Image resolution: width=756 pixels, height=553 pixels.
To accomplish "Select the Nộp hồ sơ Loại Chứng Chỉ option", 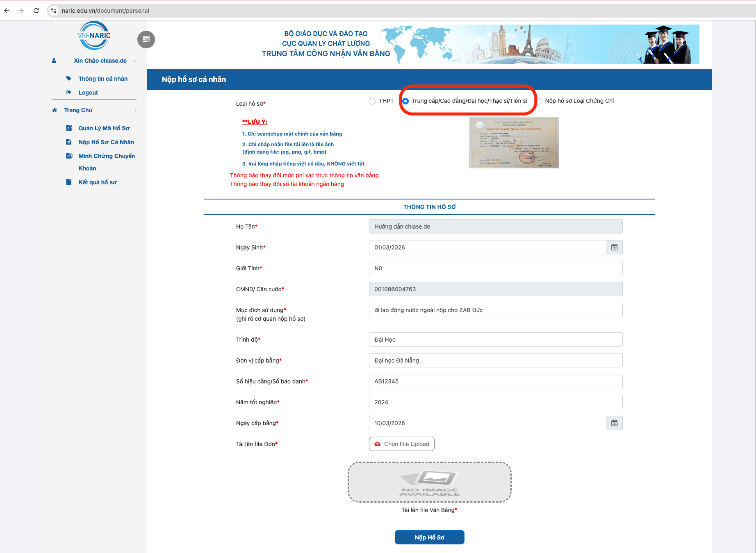I will tap(540, 101).
